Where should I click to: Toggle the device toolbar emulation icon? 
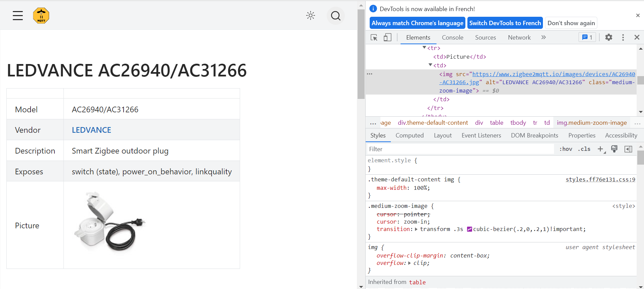[387, 38]
